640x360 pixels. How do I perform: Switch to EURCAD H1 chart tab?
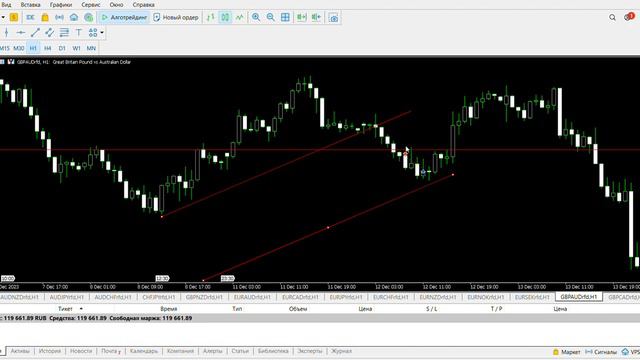coord(300,297)
